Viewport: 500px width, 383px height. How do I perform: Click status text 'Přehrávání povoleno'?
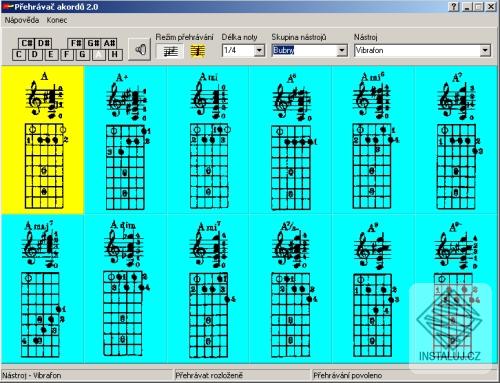pos(347,375)
